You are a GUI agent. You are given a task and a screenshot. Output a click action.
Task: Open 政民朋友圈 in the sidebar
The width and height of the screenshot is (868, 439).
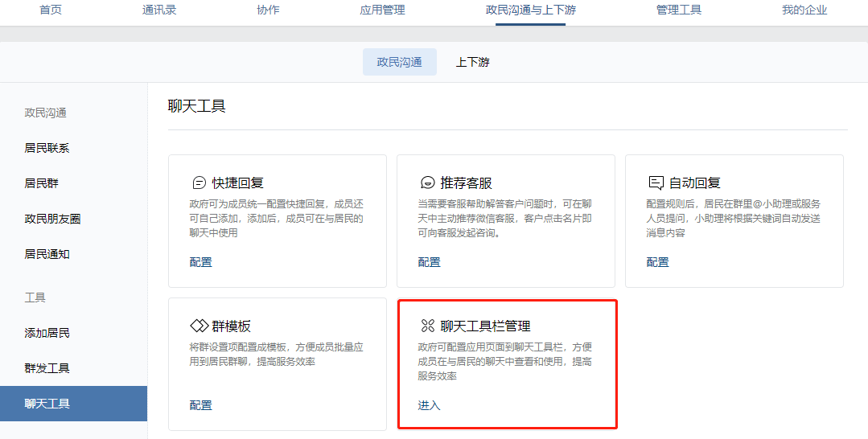click(52, 219)
